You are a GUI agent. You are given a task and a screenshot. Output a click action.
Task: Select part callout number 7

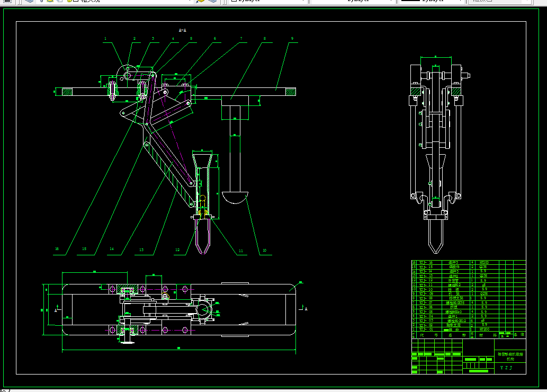tap(241, 39)
